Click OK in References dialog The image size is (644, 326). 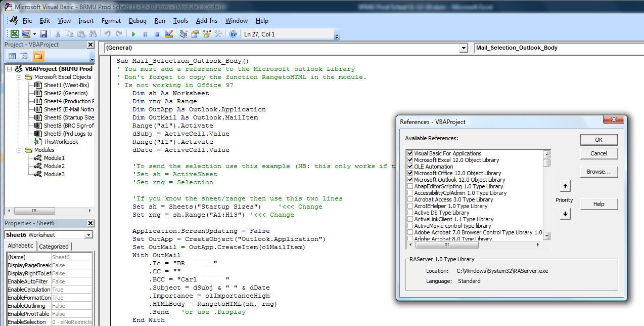coord(599,140)
